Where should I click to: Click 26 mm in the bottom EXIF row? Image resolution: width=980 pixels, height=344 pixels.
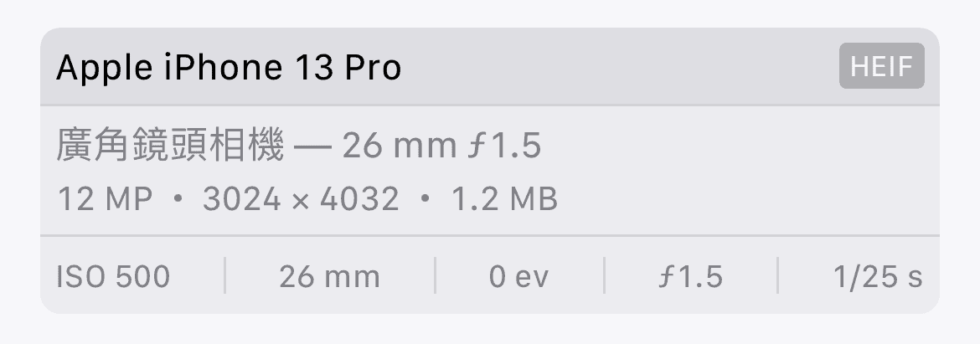[329, 276]
